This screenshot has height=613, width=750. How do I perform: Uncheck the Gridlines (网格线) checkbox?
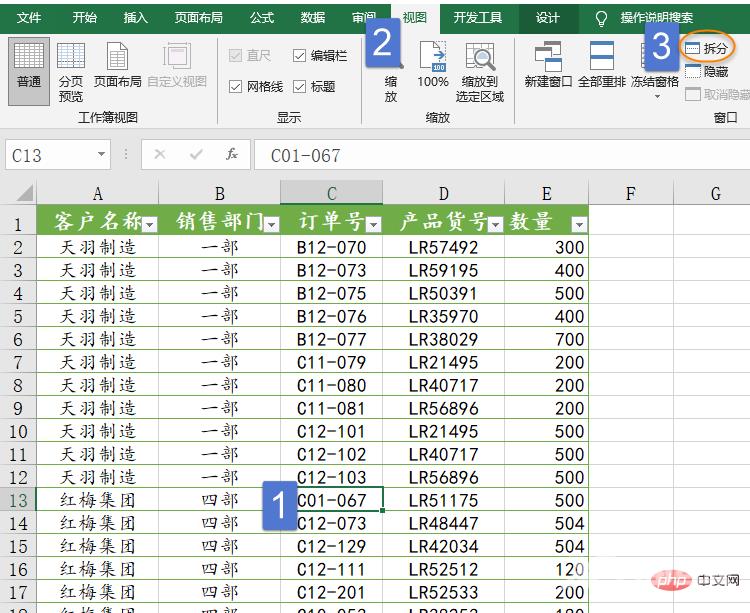[x=236, y=87]
